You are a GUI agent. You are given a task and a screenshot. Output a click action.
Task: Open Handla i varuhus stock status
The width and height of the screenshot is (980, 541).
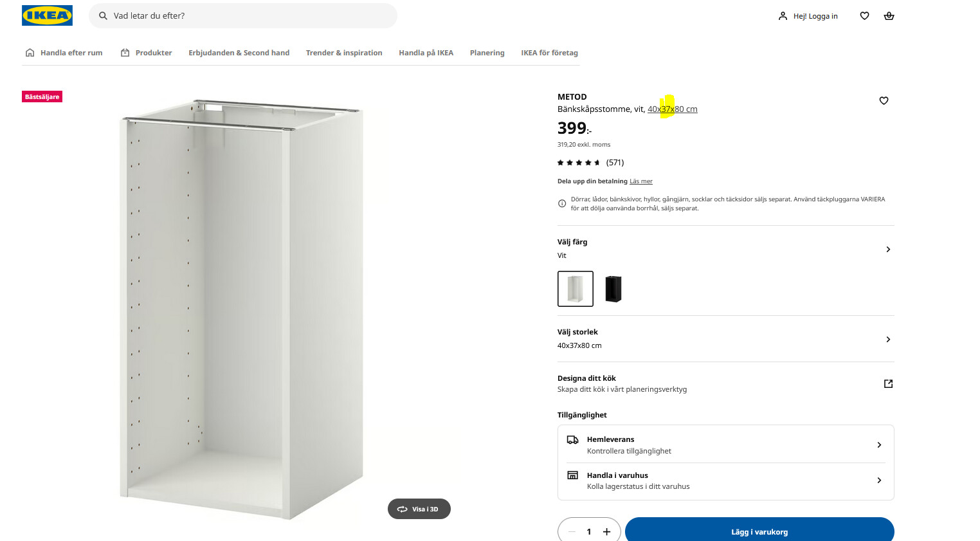pyautogui.click(x=879, y=481)
